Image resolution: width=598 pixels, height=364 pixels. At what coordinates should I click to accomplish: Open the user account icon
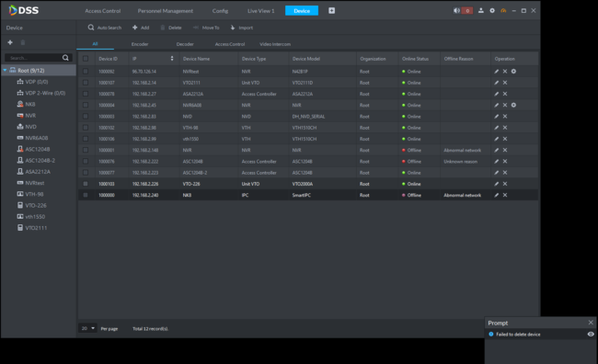pyautogui.click(x=481, y=11)
